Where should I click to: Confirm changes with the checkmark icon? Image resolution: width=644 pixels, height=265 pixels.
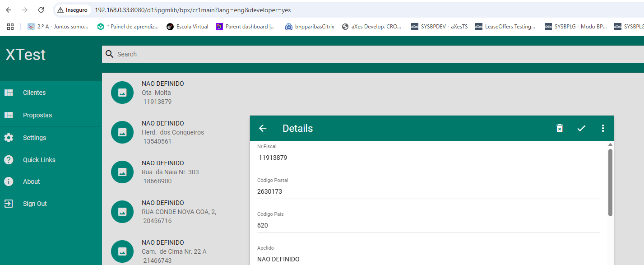click(x=581, y=128)
